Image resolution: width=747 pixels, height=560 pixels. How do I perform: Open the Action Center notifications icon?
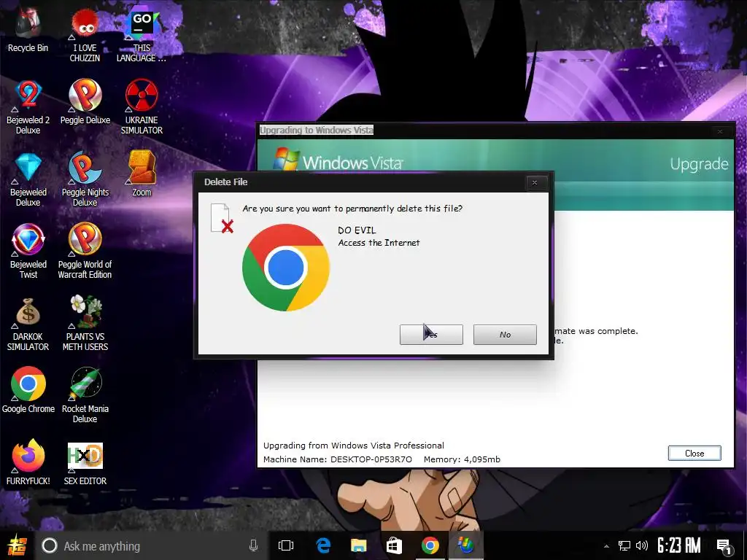tap(724, 547)
